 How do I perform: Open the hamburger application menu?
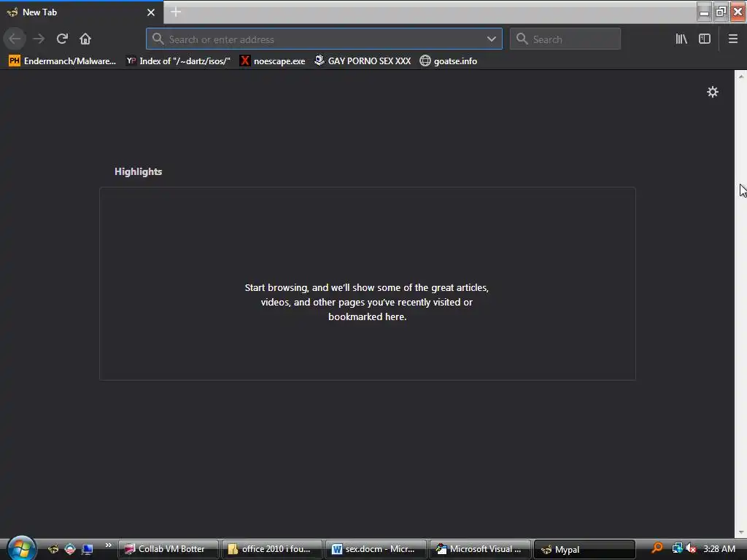(733, 39)
